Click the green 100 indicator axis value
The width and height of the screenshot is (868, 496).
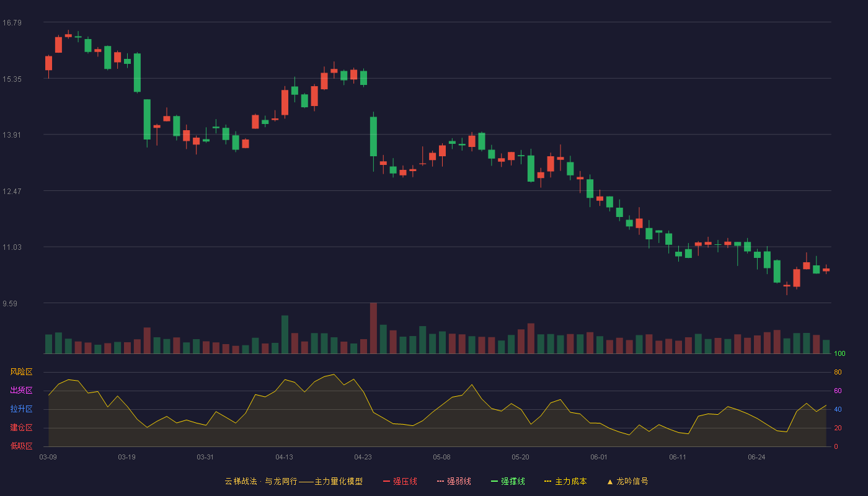pos(839,354)
